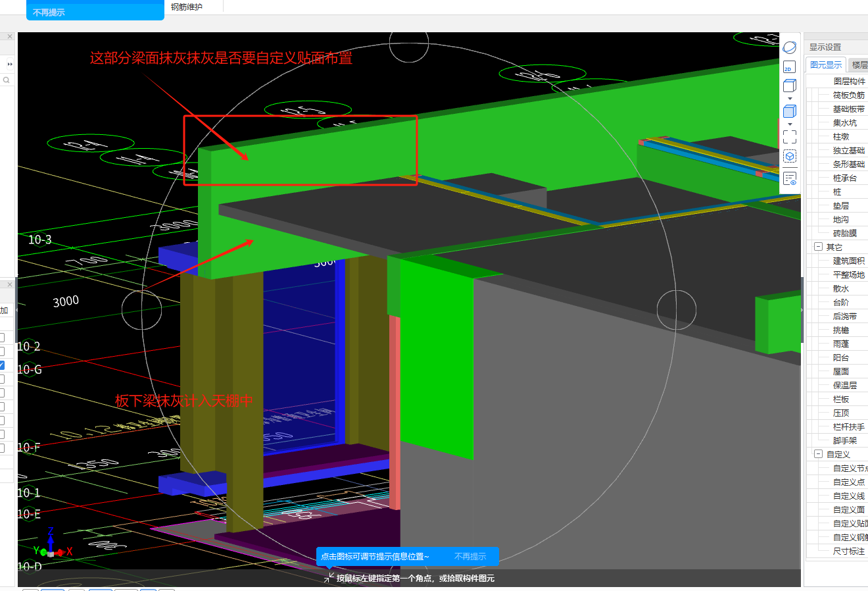The height and width of the screenshot is (591, 868).
Task: Click the dashed-square fullscreen fit icon
Action: (x=790, y=137)
